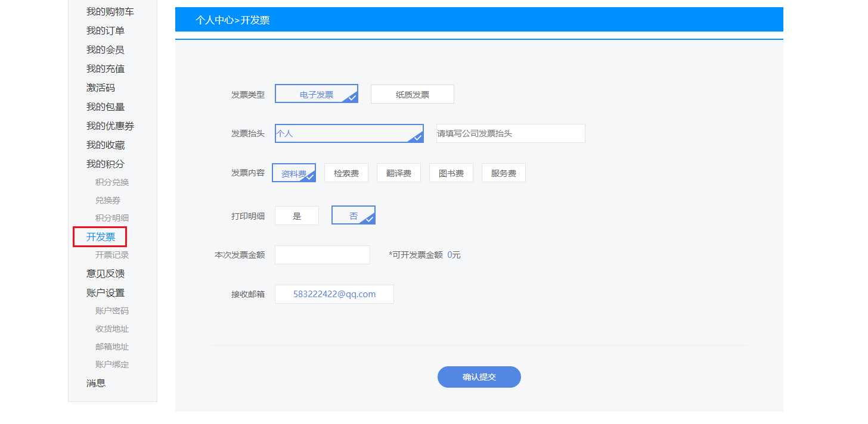Set print details to 否
Viewport: 868px width, 424px height.
click(x=354, y=216)
